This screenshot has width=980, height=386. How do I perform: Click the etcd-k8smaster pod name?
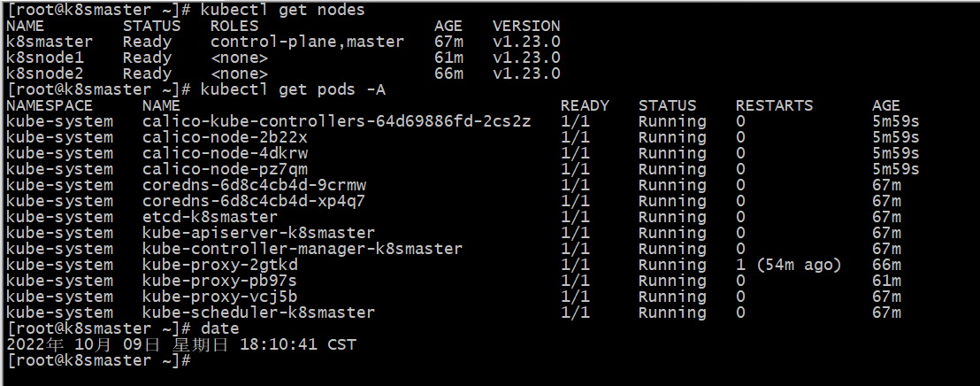click(210, 217)
